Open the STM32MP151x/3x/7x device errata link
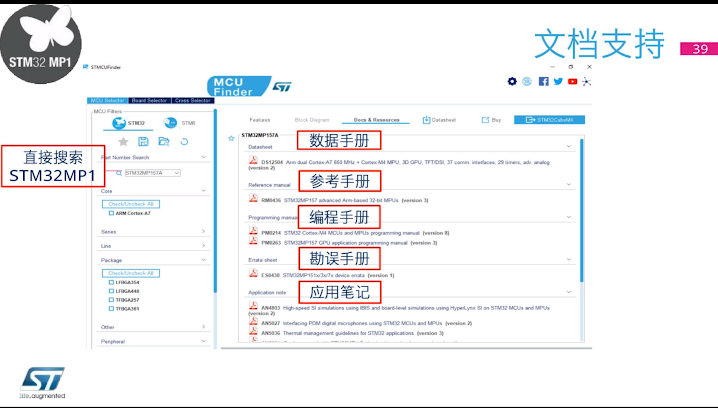Screen dimensions: 718x408 click(324, 276)
